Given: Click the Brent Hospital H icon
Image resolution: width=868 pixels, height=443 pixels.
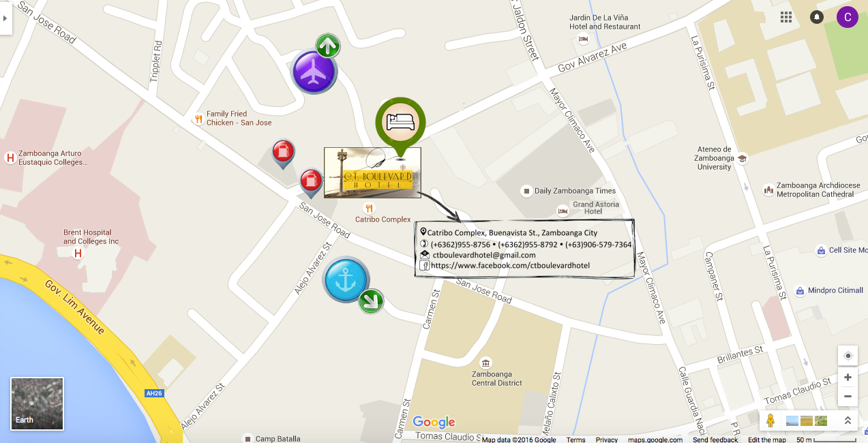Looking at the screenshot, I should [78, 253].
